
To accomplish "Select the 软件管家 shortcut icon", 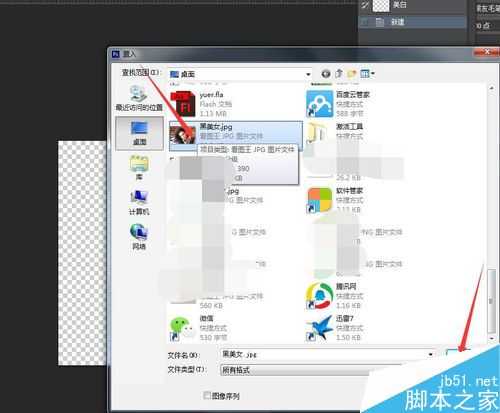I will (x=320, y=200).
